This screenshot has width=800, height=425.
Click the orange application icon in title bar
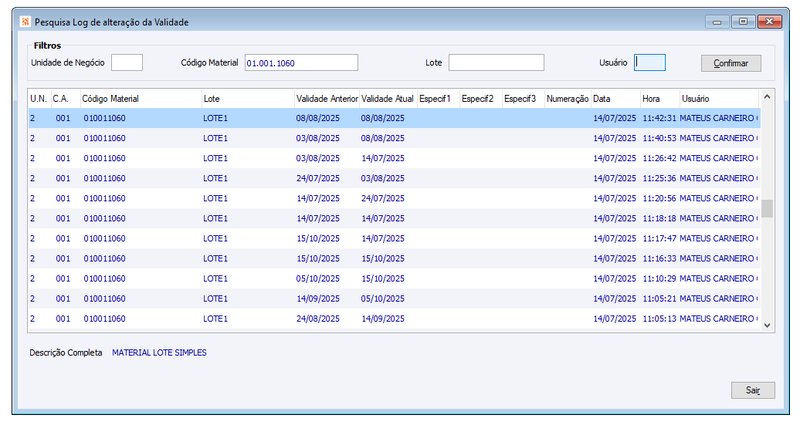pyautogui.click(x=25, y=22)
